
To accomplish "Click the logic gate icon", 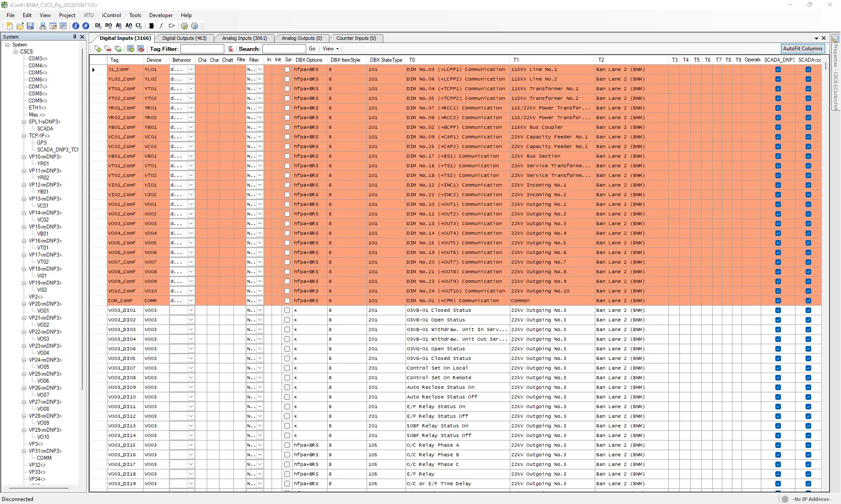I will pos(172,26).
